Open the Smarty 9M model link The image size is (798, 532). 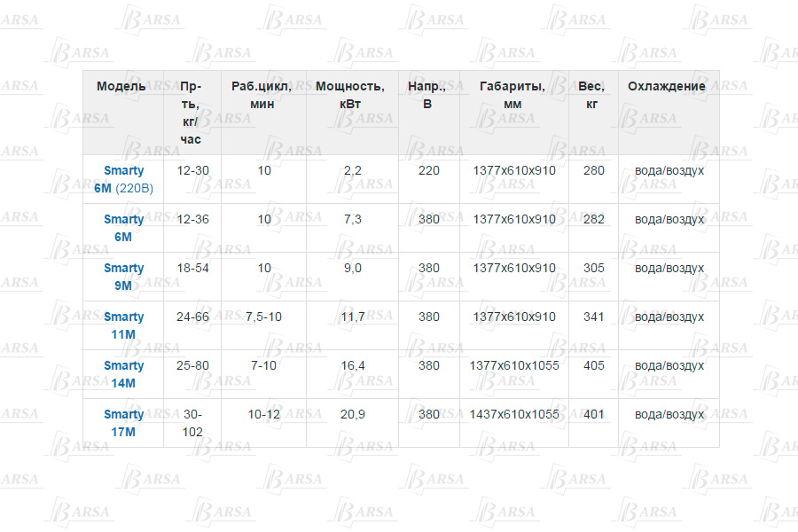coord(123,277)
